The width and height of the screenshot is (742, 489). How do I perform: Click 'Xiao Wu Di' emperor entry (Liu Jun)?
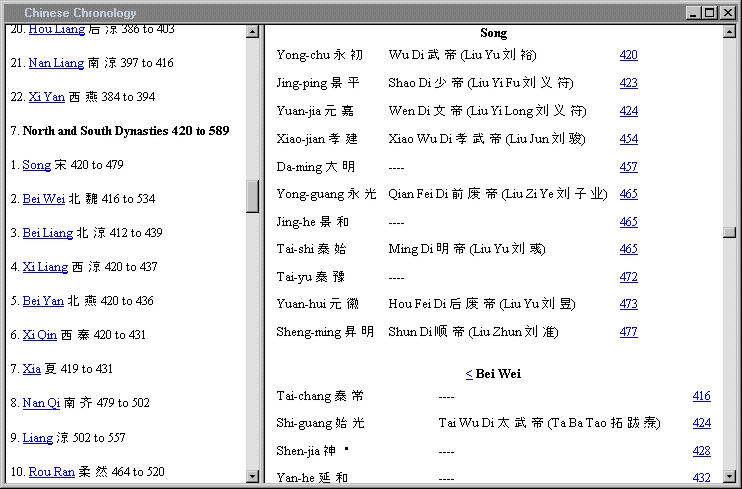(x=487, y=139)
